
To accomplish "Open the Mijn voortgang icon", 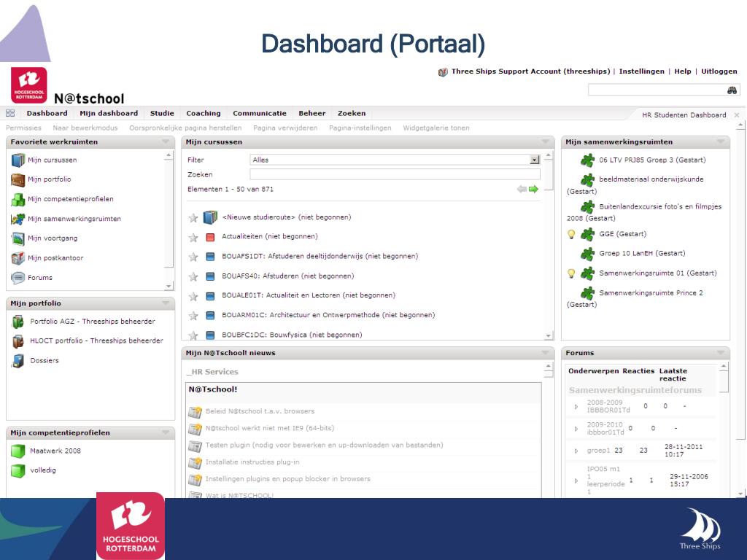I will pos(18,238).
